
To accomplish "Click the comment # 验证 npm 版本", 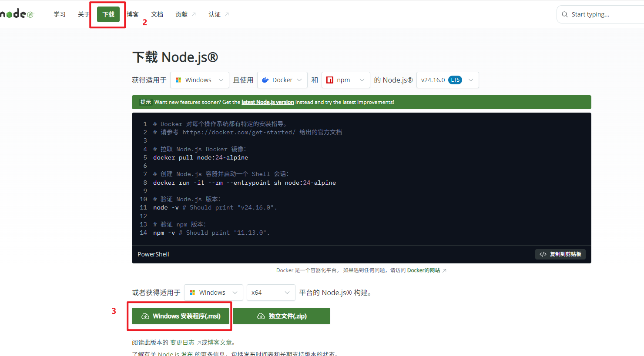I will click(x=180, y=225).
